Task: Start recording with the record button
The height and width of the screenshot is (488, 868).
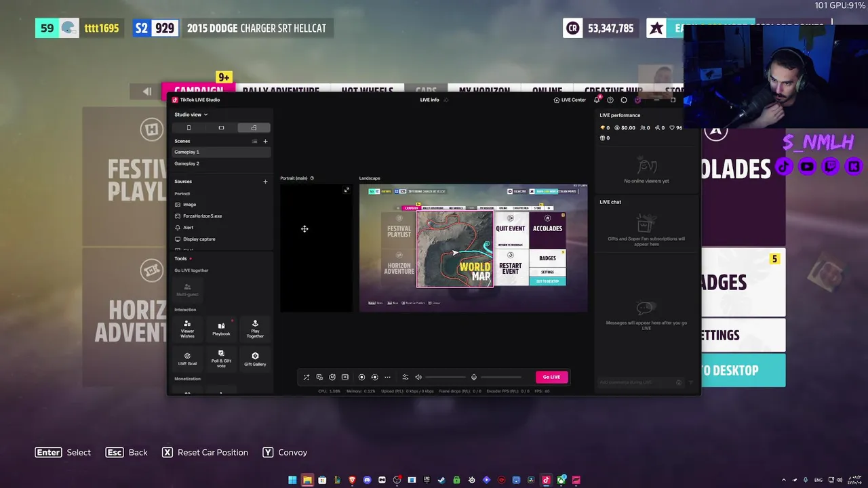Action: [361, 377]
